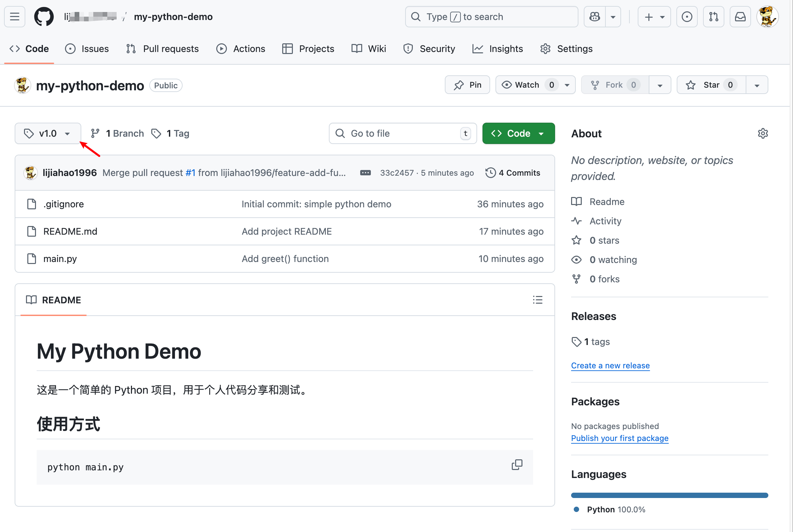Copy the python main.py code snippet
This screenshot has width=793, height=532.
[516, 464]
